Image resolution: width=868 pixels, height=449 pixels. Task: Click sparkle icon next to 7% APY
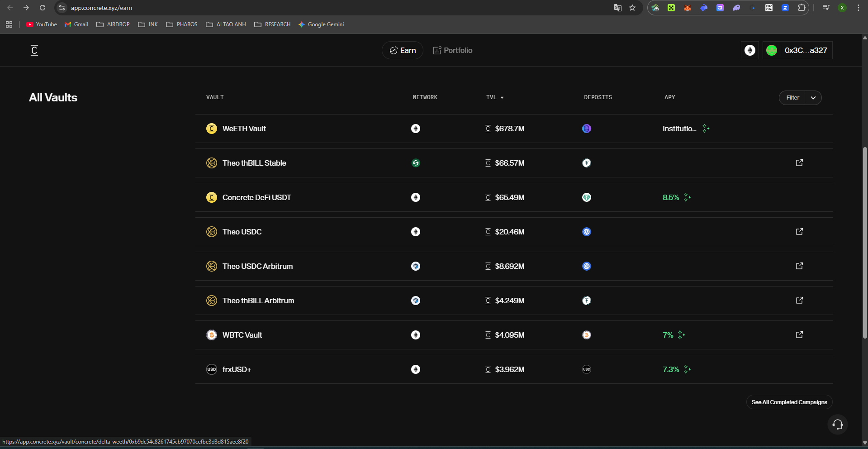click(682, 335)
